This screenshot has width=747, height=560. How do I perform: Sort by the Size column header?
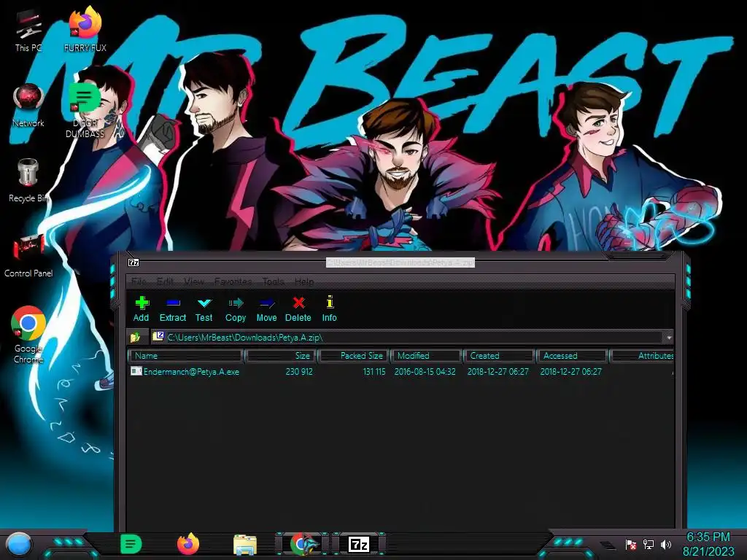[281, 356]
